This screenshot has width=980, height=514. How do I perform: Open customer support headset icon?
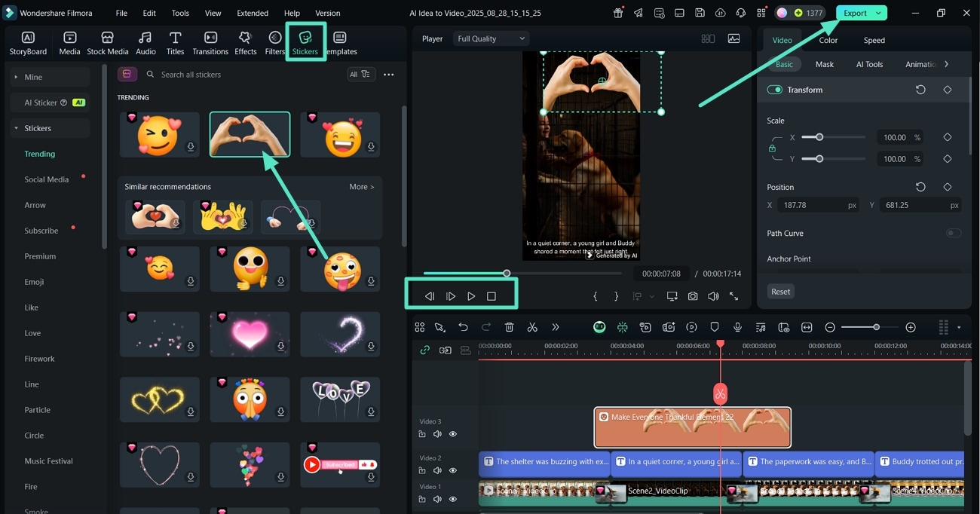pyautogui.click(x=740, y=13)
